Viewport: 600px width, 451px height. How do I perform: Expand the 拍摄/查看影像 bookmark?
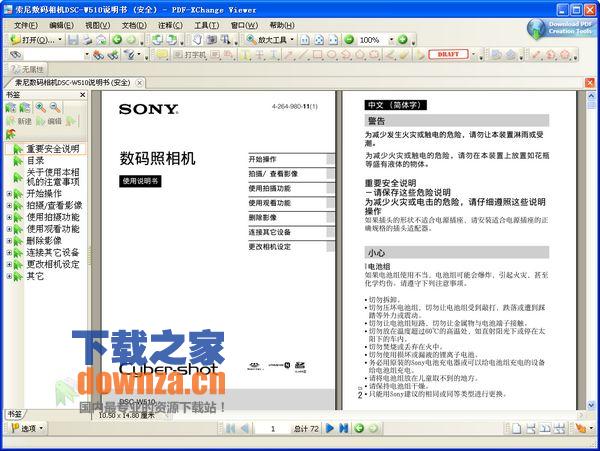point(9,206)
